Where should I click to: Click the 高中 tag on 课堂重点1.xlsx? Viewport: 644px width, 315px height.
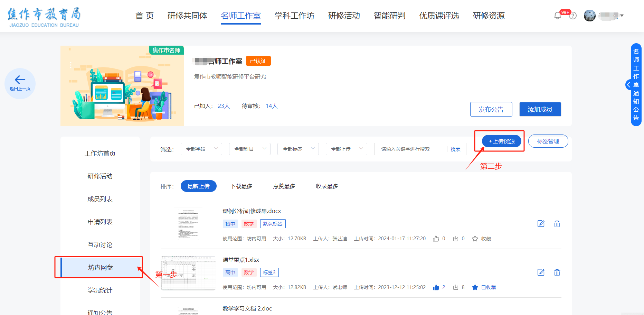click(230, 272)
